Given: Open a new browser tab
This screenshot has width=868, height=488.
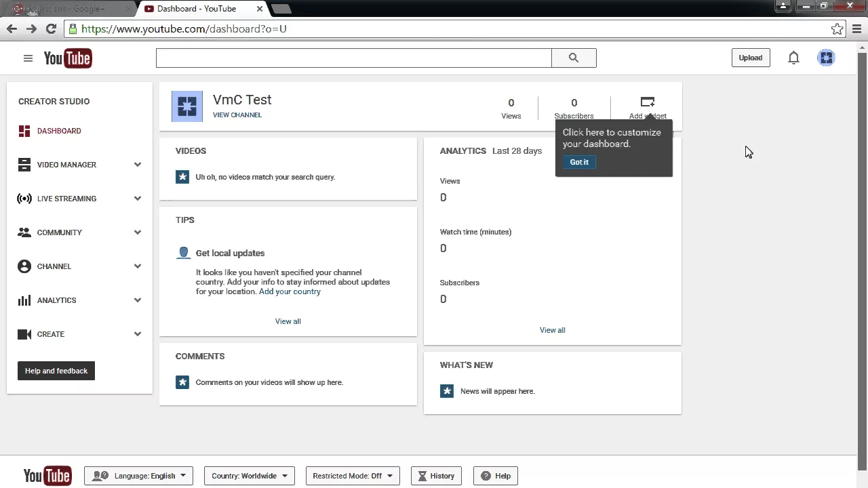Looking at the screenshot, I should (281, 9).
